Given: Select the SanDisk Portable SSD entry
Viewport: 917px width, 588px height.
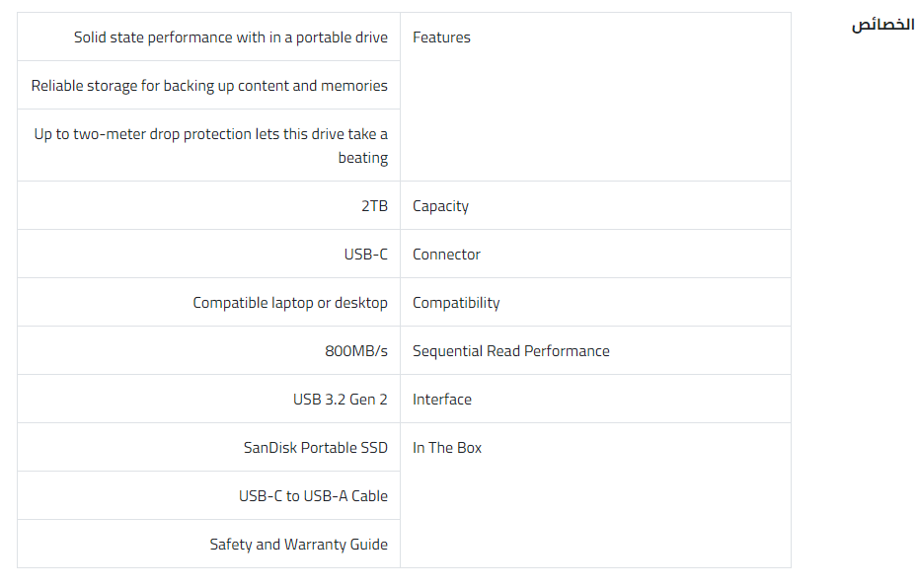Looking at the screenshot, I should 315,448.
